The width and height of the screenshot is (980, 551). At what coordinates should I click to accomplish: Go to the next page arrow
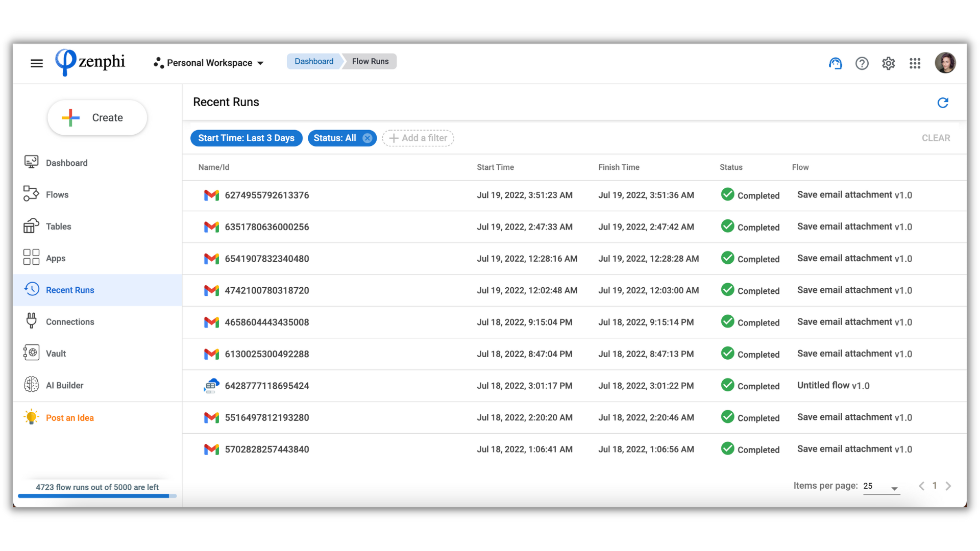point(948,486)
